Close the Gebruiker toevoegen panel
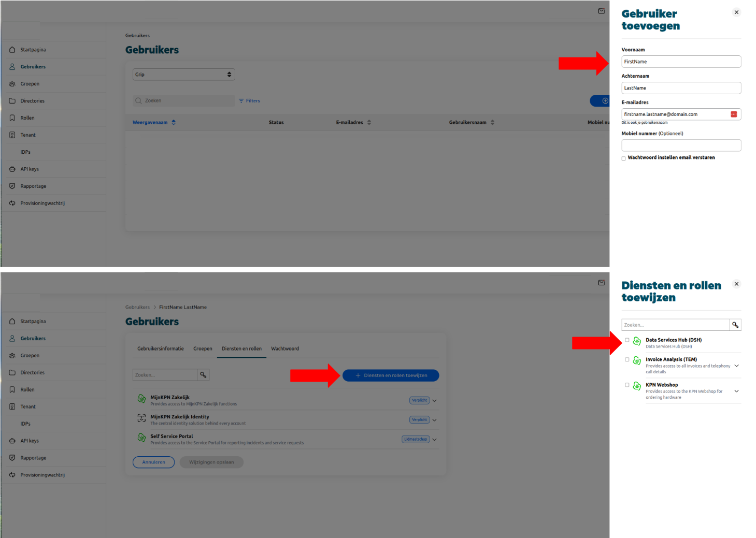 [x=736, y=12]
